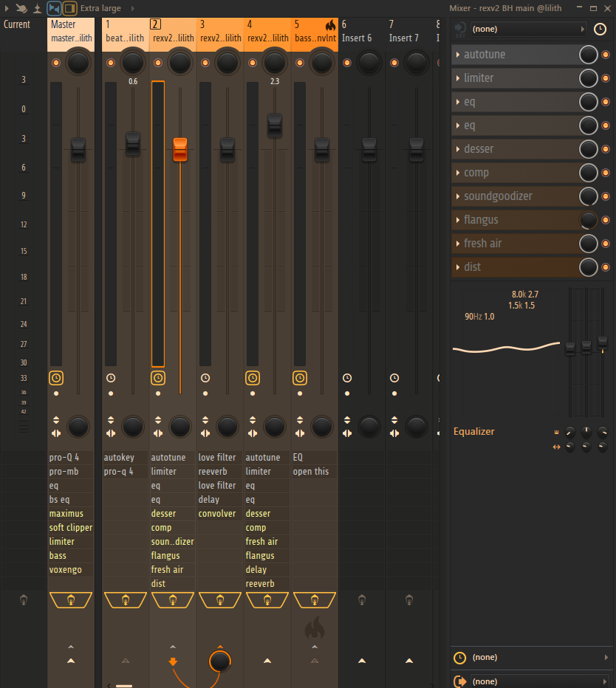The height and width of the screenshot is (688, 616).
Task: Toggle insert 5 latency clock icon
Action: (300, 378)
